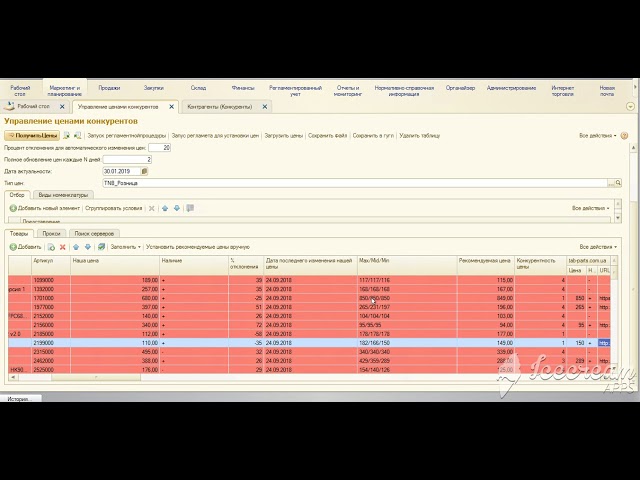
Task: Click the first small icon after Получить Цены
Action: pyautogui.click(x=67, y=136)
